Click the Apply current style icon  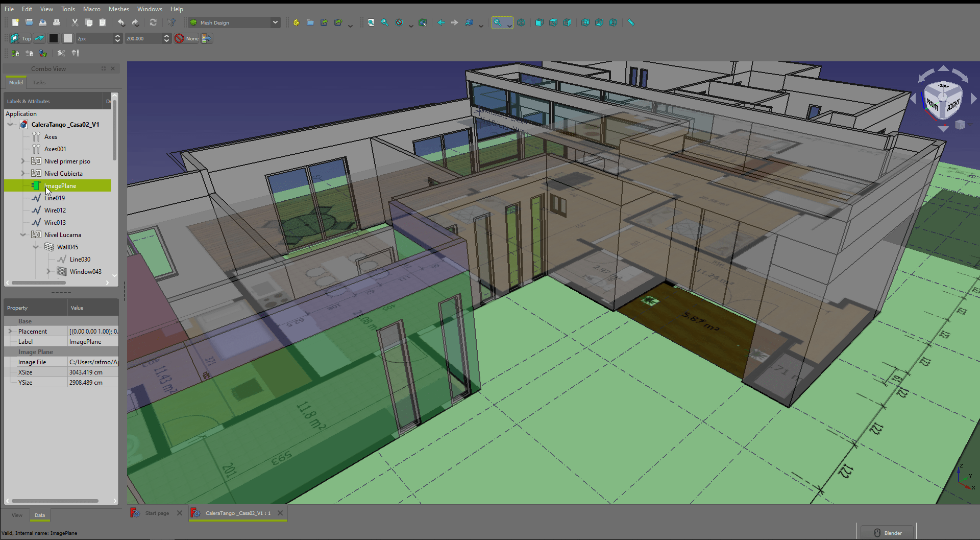point(207,38)
